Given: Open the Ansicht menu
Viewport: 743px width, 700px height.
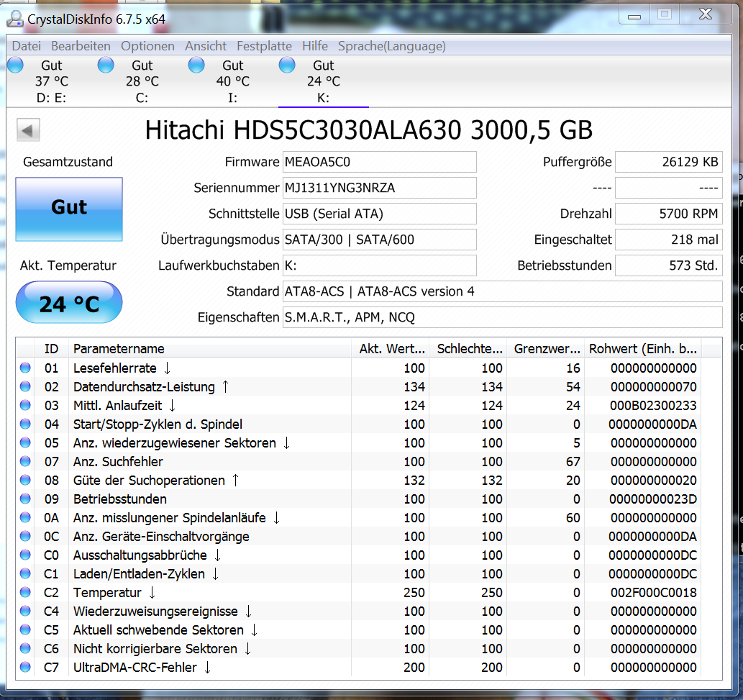Looking at the screenshot, I should (x=206, y=46).
